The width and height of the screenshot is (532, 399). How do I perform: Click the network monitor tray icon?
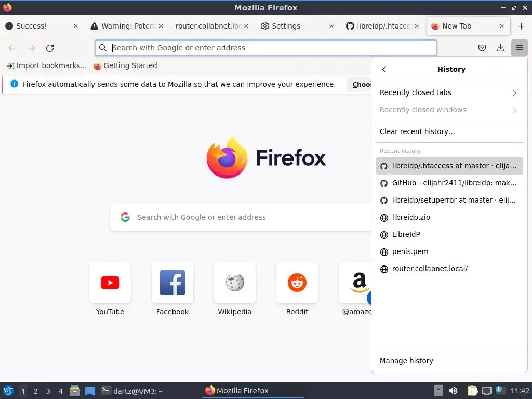click(486, 391)
